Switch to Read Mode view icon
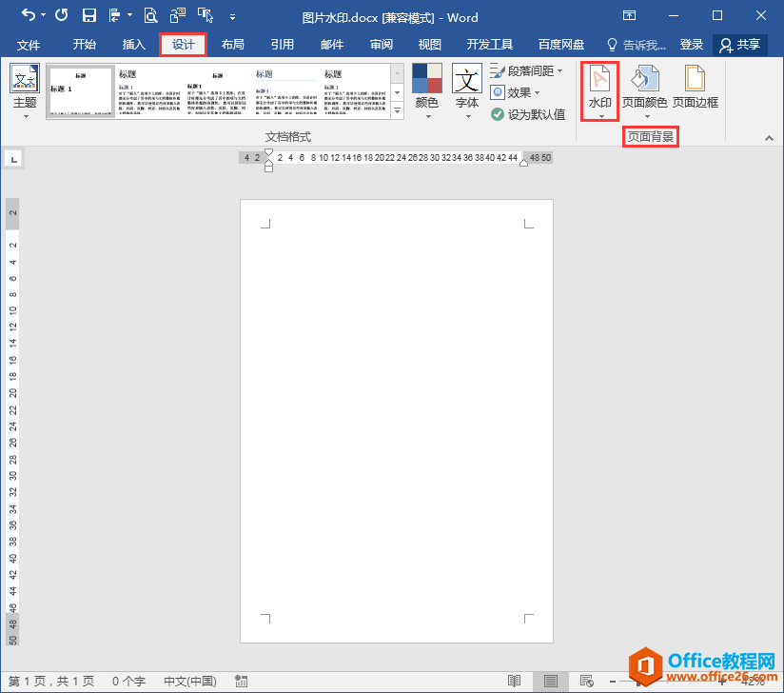This screenshot has height=693, width=784. 514,681
